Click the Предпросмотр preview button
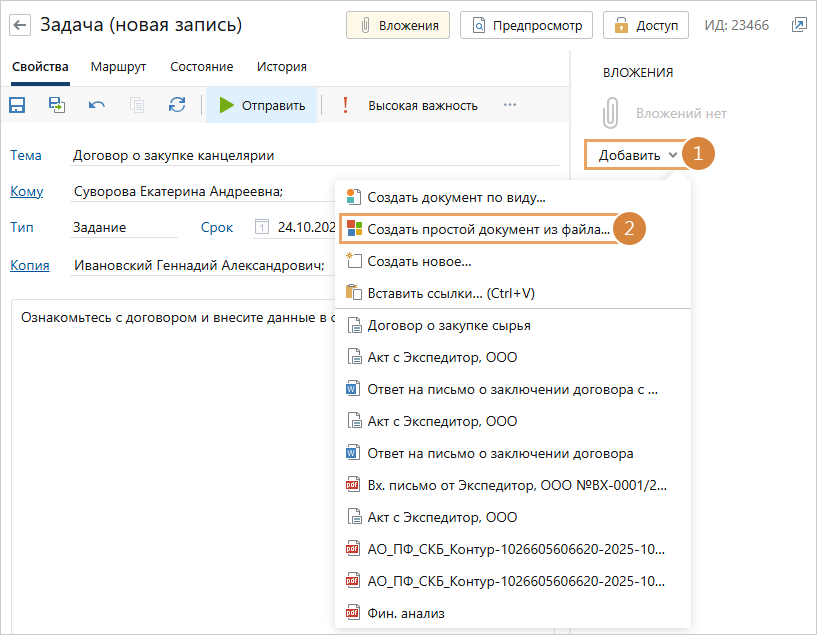Image resolution: width=817 pixels, height=635 pixels. [527, 25]
